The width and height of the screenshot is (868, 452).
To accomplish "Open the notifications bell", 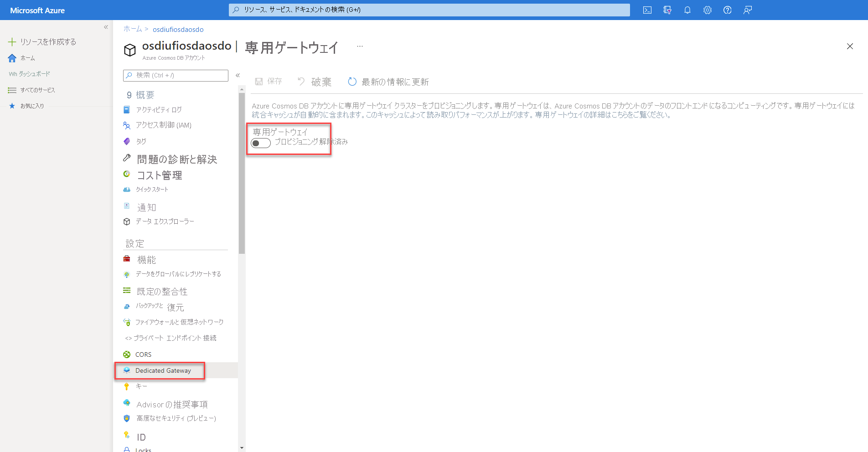I will point(687,10).
